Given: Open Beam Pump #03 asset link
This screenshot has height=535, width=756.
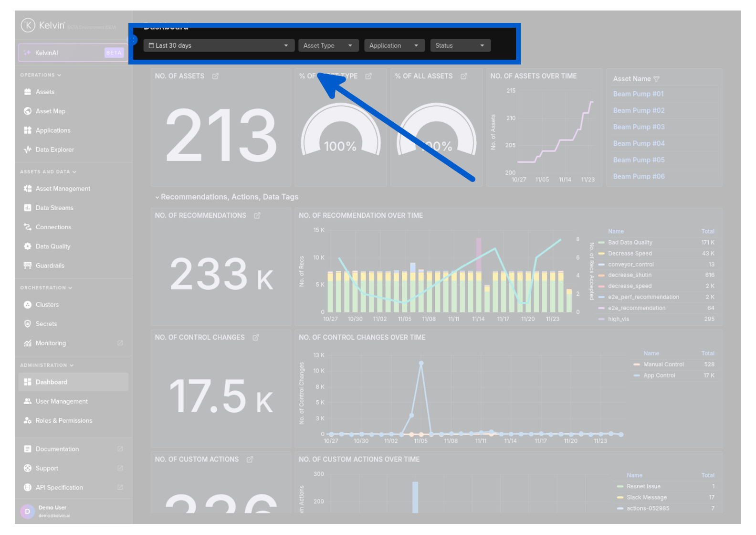Looking at the screenshot, I should coord(639,127).
